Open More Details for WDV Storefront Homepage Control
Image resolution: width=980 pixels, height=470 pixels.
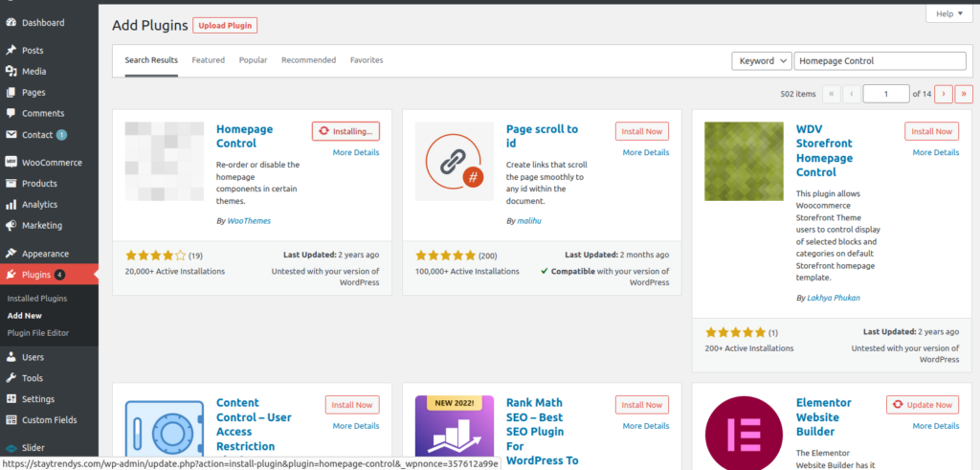pos(935,152)
